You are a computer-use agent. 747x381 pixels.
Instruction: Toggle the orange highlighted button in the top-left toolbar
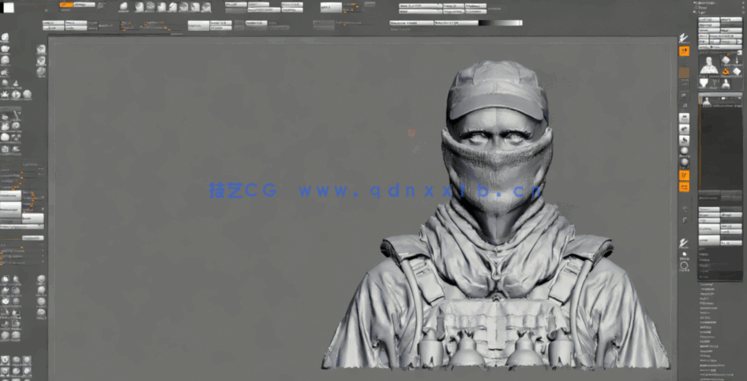(66, 5)
